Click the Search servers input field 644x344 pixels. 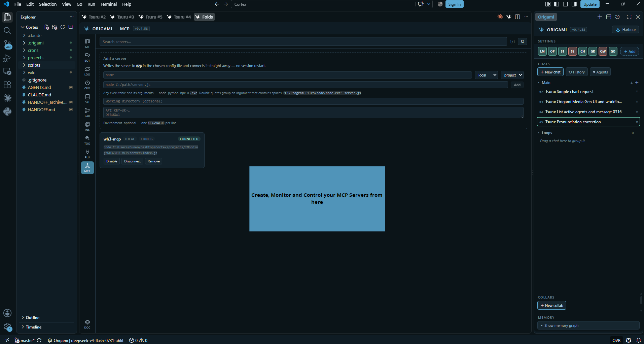pyautogui.click(x=303, y=41)
